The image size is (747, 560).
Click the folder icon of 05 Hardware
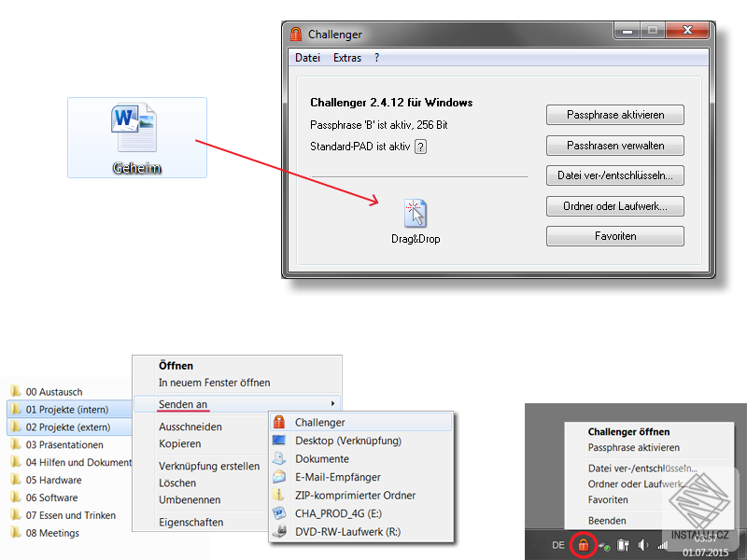tap(16, 480)
